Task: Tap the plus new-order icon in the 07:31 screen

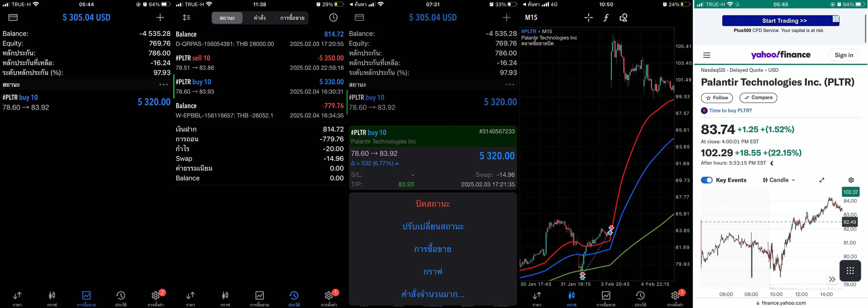Action: 506,18
